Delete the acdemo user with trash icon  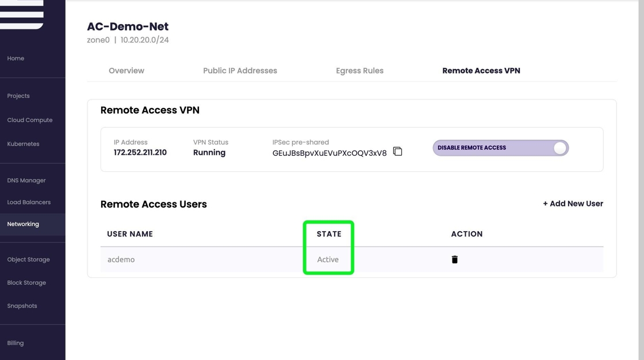pyautogui.click(x=454, y=259)
